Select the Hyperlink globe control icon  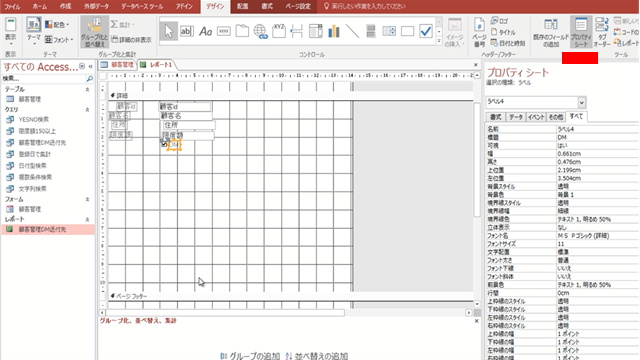click(x=260, y=31)
